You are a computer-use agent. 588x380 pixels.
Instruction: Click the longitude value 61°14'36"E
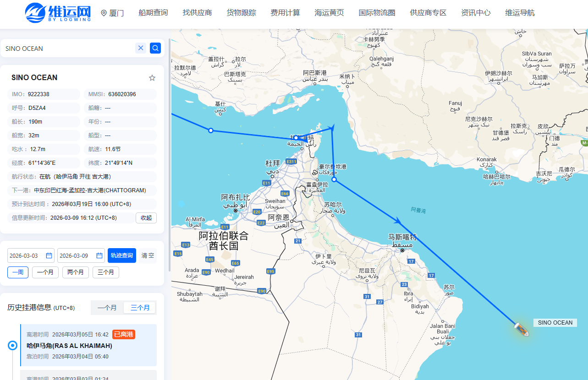pyautogui.click(x=42, y=163)
